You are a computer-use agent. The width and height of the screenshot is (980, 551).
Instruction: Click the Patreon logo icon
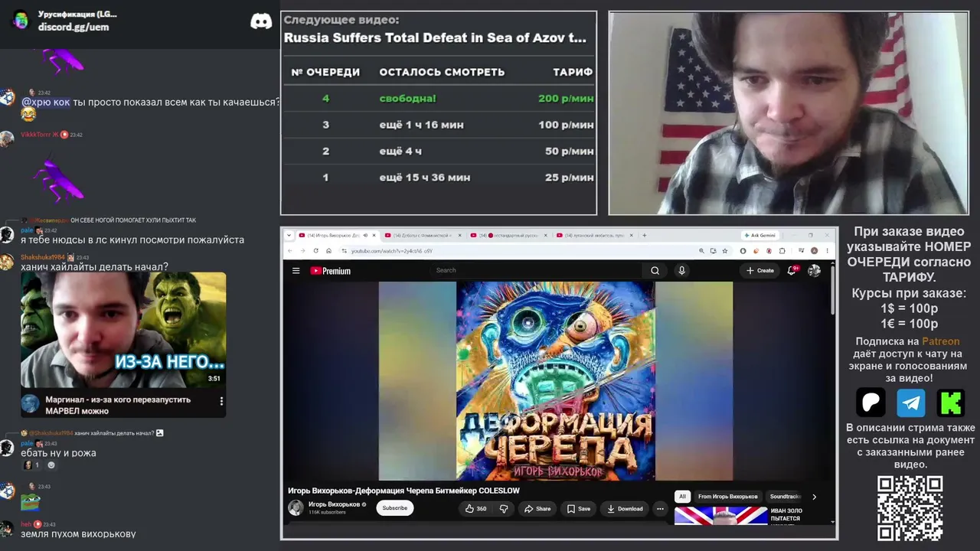tap(871, 403)
